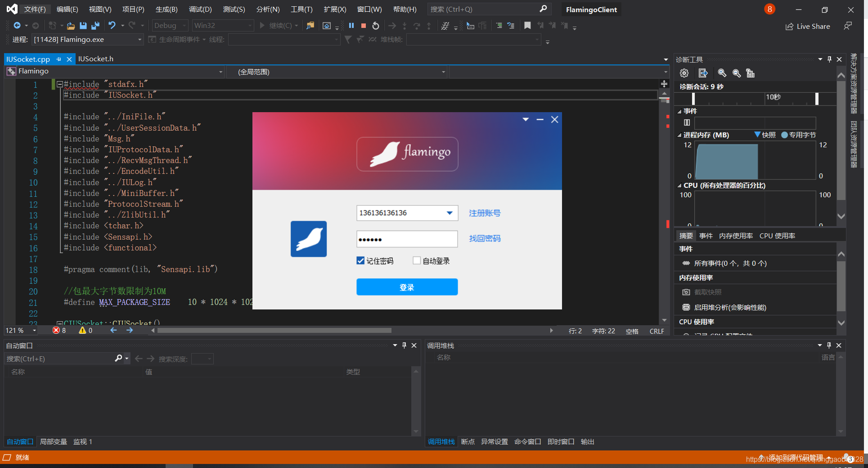Zoom out on the diagnostics timeline
Image resolution: width=868 pixels, height=468 pixels.
[737, 73]
